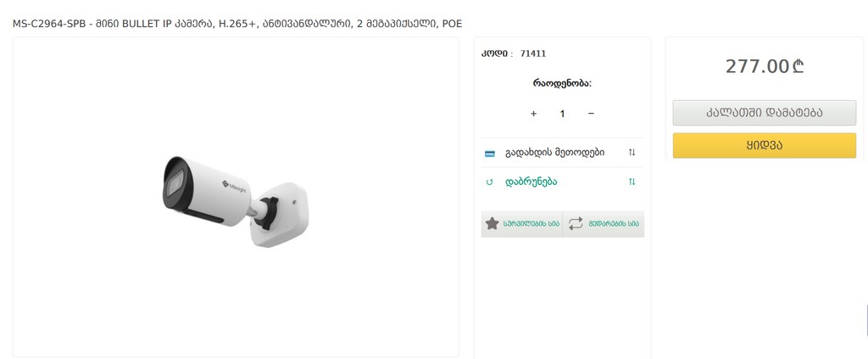Add product to შედარების სია text link
The image size is (868, 359).
[614, 224]
